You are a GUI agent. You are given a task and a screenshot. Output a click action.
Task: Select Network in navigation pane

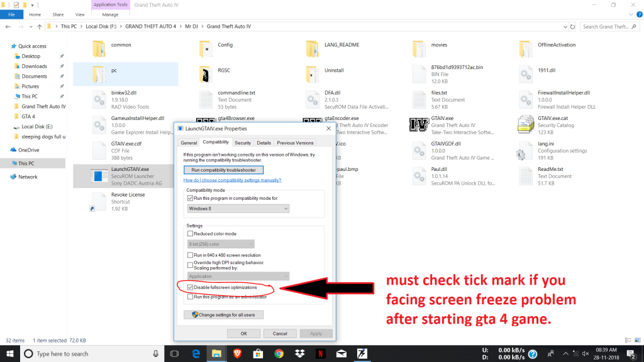pyautogui.click(x=28, y=177)
